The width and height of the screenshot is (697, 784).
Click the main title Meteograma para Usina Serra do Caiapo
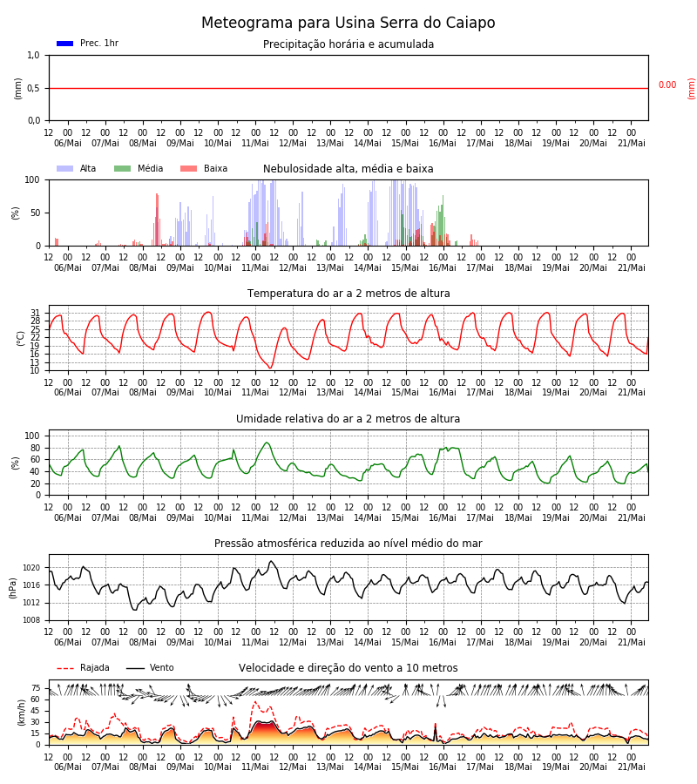348,23
